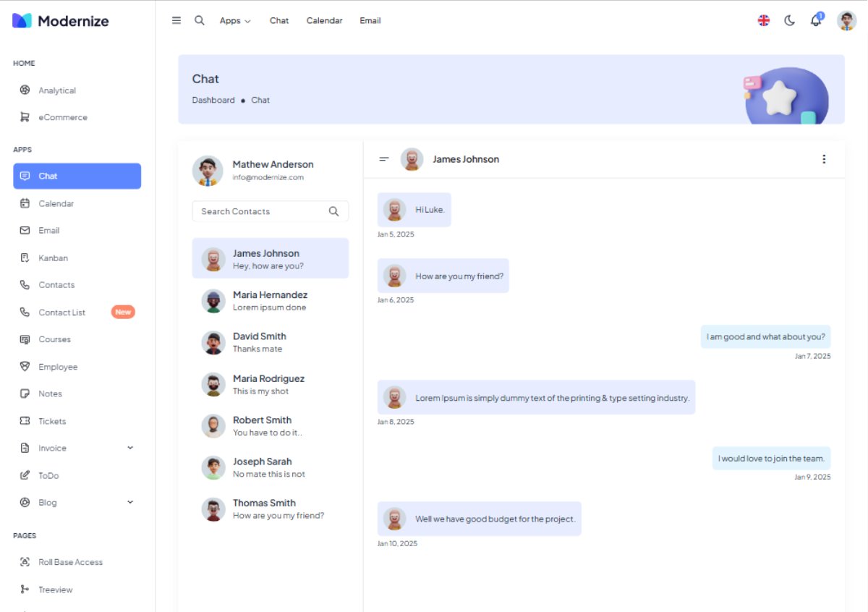The height and width of the screenshot is (612, 868).
Task: Click the Dashboard breadcrumb link
Action: [213, 101]
